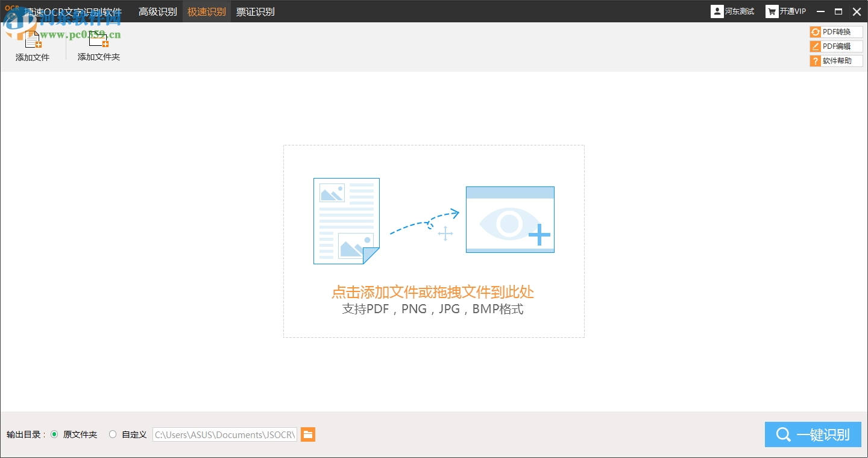The height and width of the screenshot is (458, 868).
Task: Click the 一键识别 recognition button
Action: coord(813,434)
